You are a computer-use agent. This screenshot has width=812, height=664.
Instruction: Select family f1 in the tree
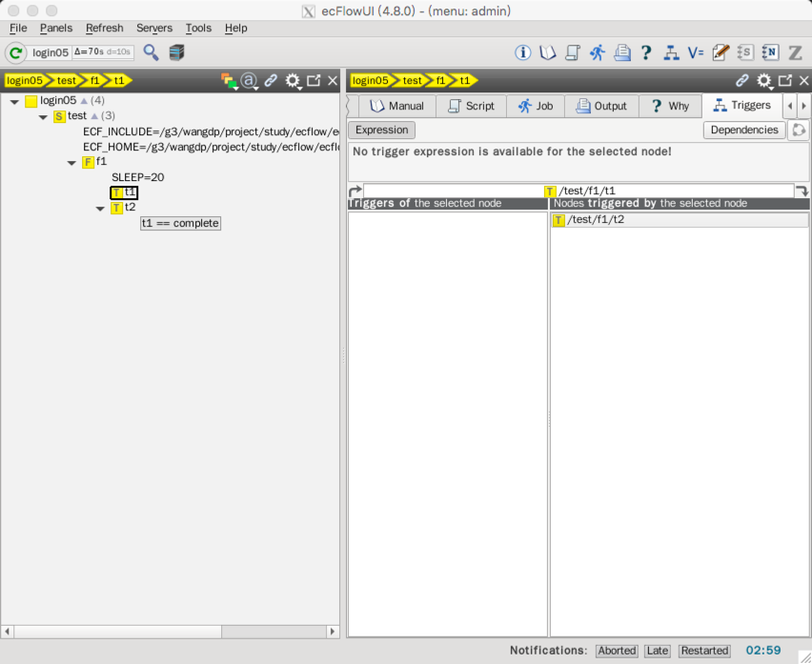[x=94, y=162]
